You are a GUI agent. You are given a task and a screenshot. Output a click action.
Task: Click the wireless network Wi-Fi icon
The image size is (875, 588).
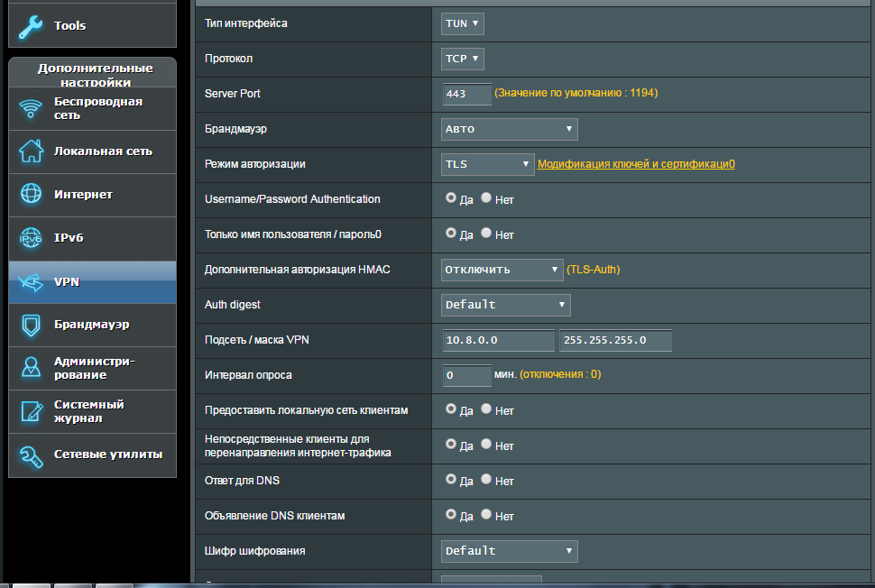[x=31, y=108]
